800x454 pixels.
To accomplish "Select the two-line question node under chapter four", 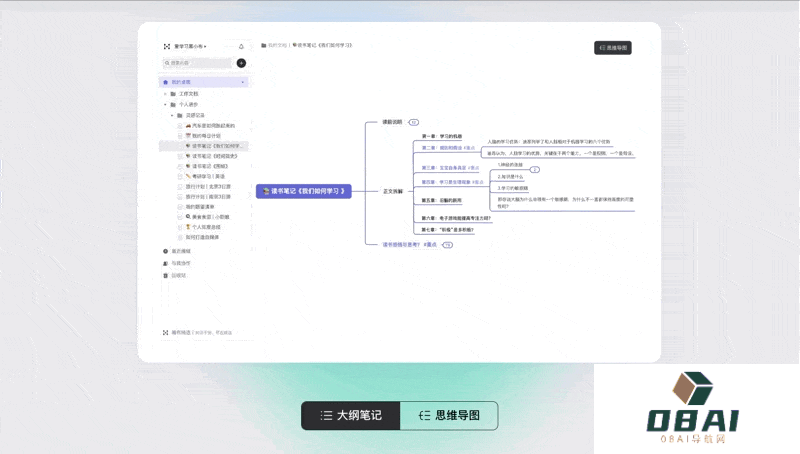I will 565,203.
